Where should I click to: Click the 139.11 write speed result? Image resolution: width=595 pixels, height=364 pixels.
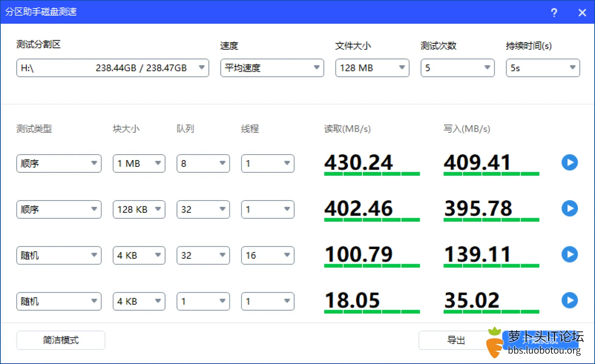pos(477,254)
